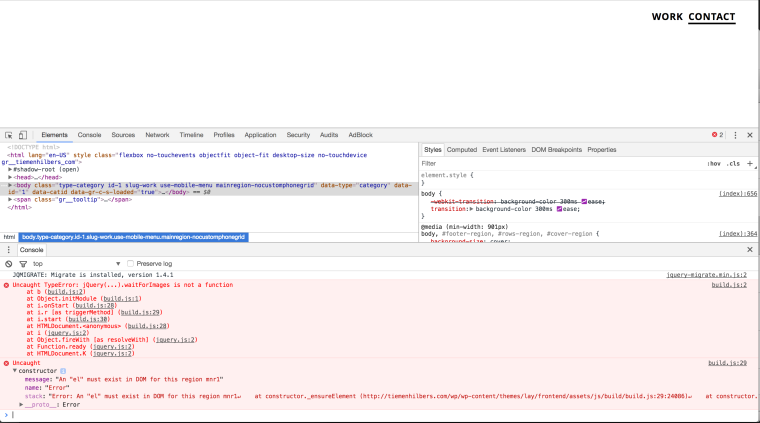Click the console filter funnel icon
Image resolution: width=760 pixels, height=423 pixels.
tap(22, 264)
